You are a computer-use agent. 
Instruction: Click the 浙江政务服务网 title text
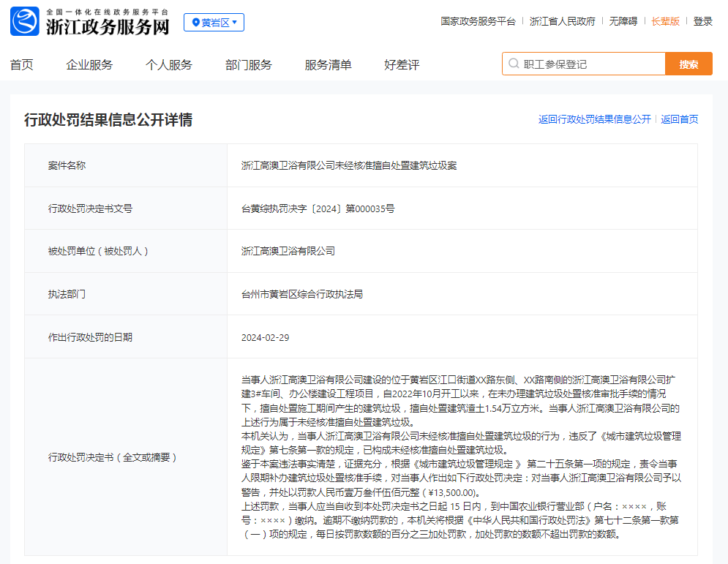click(108, 27)
